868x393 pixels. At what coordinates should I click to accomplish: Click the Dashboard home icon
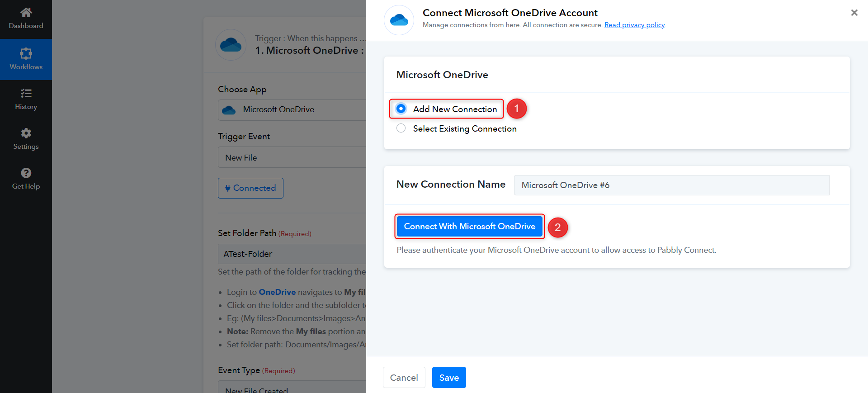(x=26, y=12)
